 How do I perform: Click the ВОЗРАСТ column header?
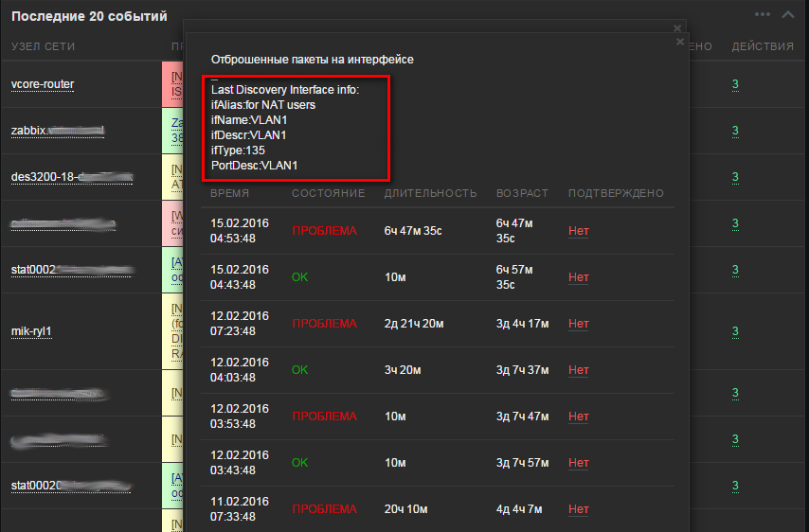pyautogui.click(x=522, y=193)
